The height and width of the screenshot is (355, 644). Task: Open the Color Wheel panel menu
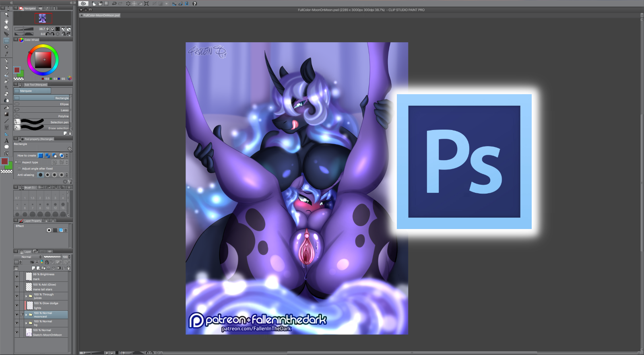pyautogui.click(x=16, y=40)
